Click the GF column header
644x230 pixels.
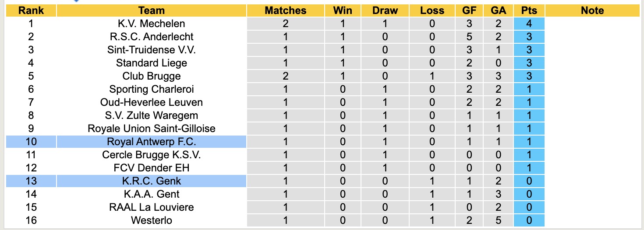[x=469, y=10]
